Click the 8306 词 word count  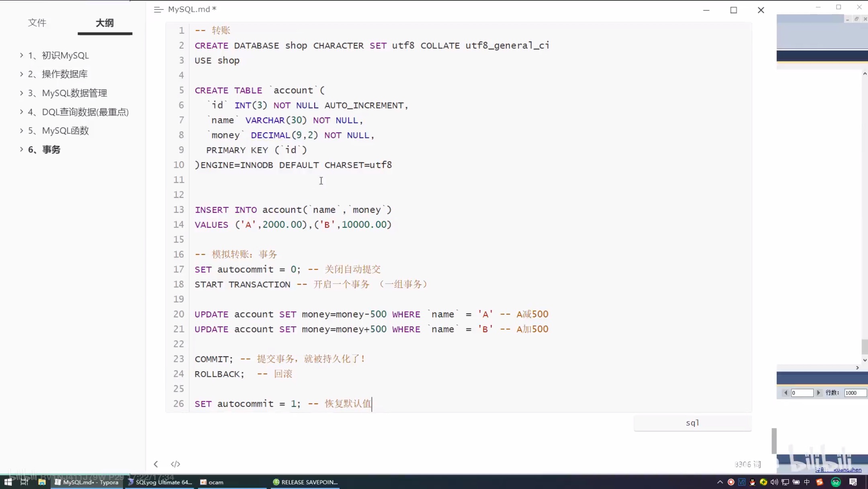tap(747, 464)
